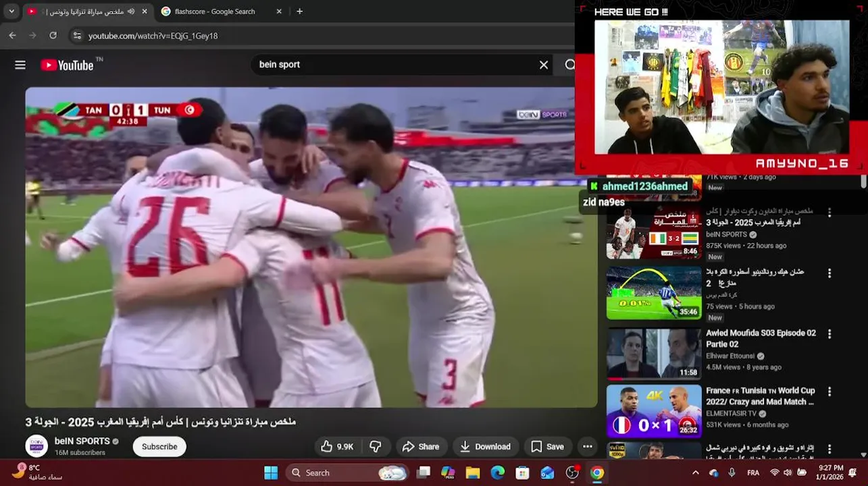Click the microphone tray icon
Viewport: 868px width, 486px height.
(x=732, y=473)
